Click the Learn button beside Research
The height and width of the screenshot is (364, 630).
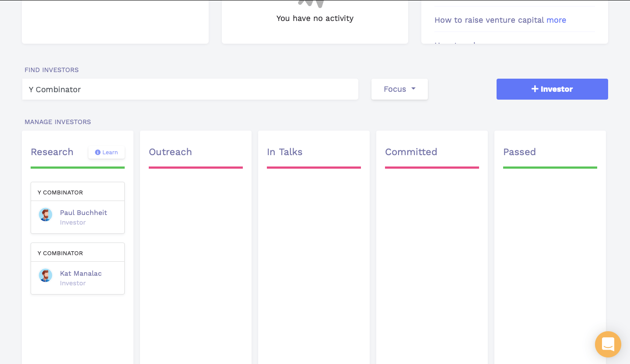tap(106, 153)
